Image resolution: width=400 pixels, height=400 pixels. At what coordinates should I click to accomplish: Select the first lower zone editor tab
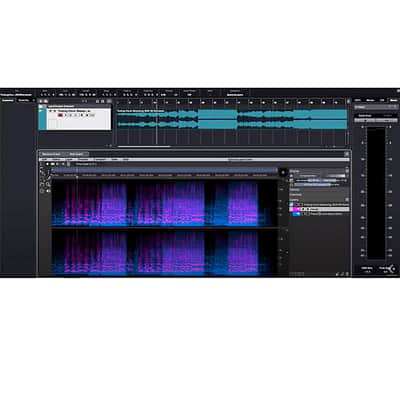52,154
